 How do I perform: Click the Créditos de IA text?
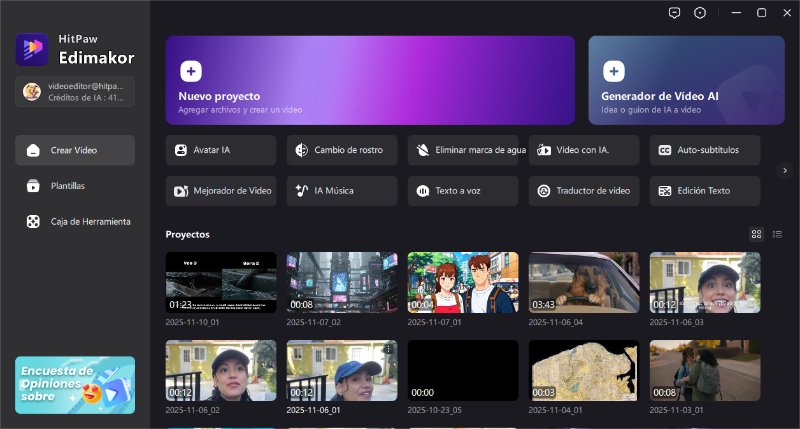coord(86,97)
